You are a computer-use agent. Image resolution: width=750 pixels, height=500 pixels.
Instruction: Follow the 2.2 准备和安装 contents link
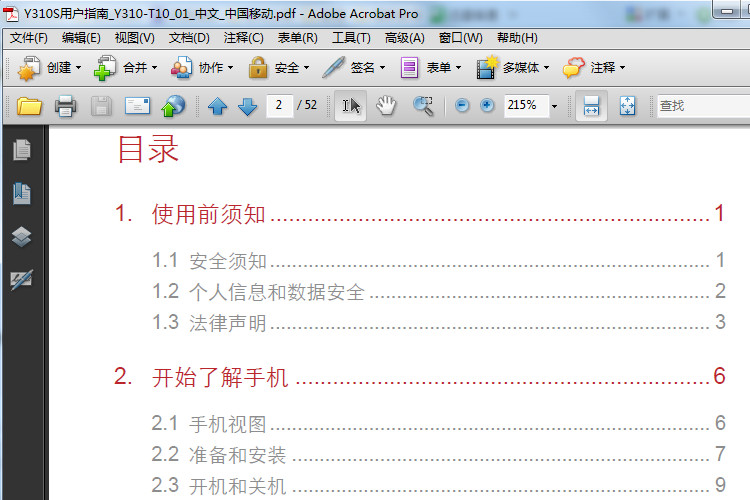coord(219,455)
